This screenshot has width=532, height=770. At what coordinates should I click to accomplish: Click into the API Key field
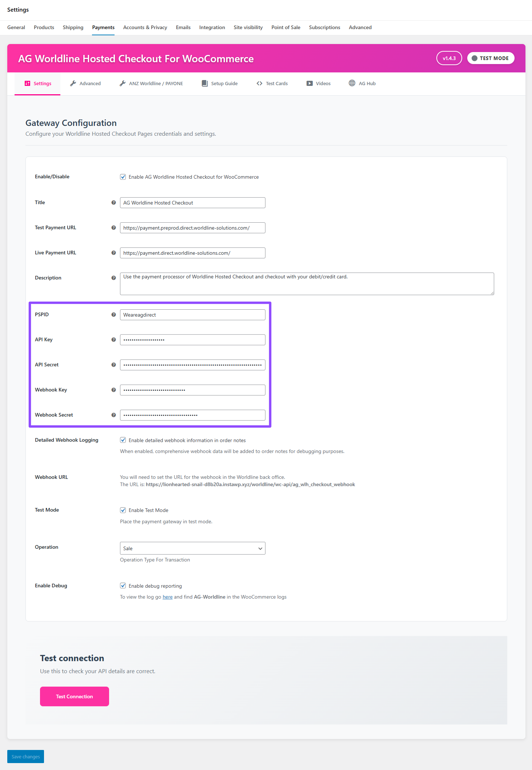click(x=192, y=340)
